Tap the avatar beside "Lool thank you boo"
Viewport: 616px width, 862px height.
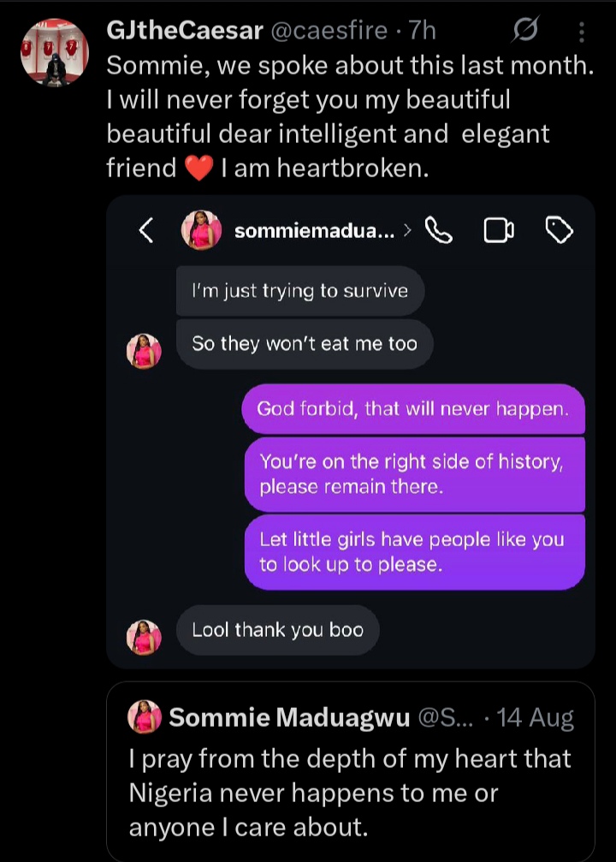144,637
